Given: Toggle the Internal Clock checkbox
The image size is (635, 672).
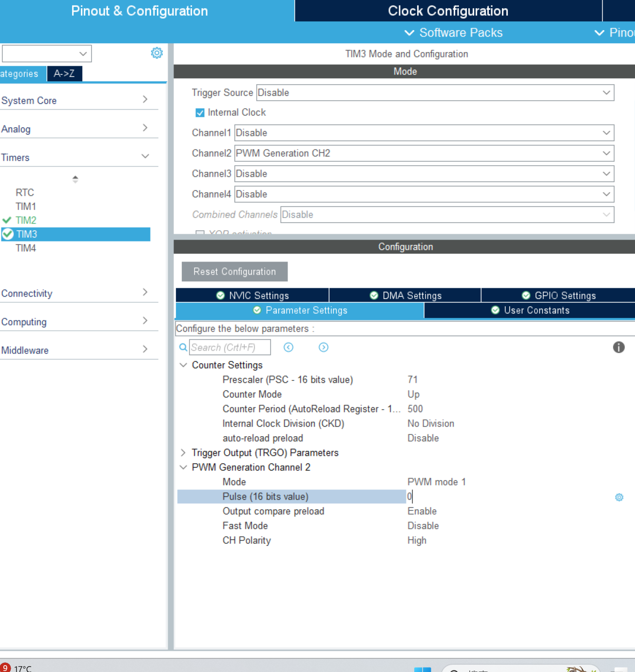Looking at the screenshot, I should click(x=200, y=113).
